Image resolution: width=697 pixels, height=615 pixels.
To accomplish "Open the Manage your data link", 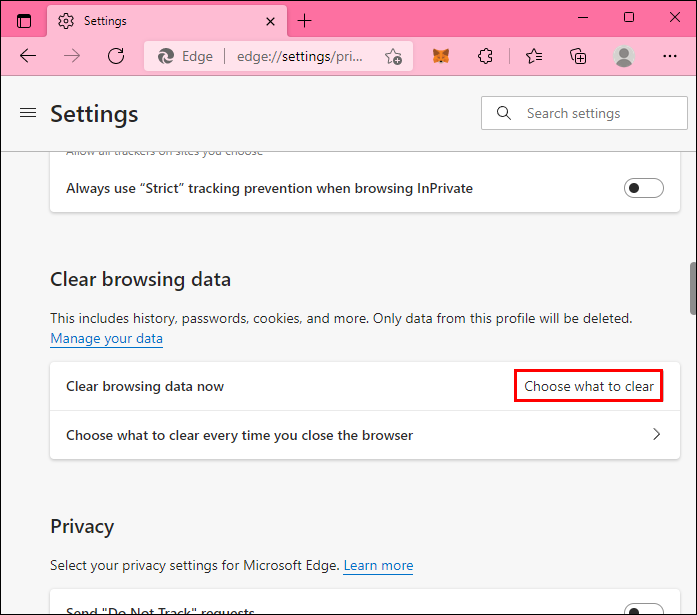I will (106, 339).
